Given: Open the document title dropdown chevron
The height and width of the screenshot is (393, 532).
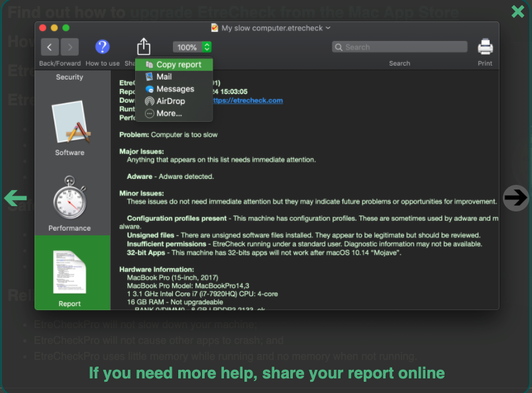Looking at the screenshot, I should click(x=328, y=28).
